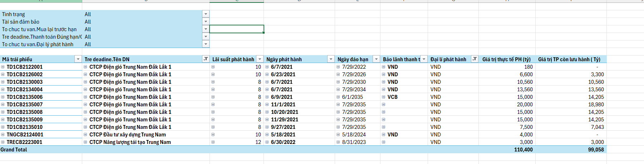Collapse the TD1CB2130003 row group
This screenshot has height=164, width=644.
click(x=3, y=82)
